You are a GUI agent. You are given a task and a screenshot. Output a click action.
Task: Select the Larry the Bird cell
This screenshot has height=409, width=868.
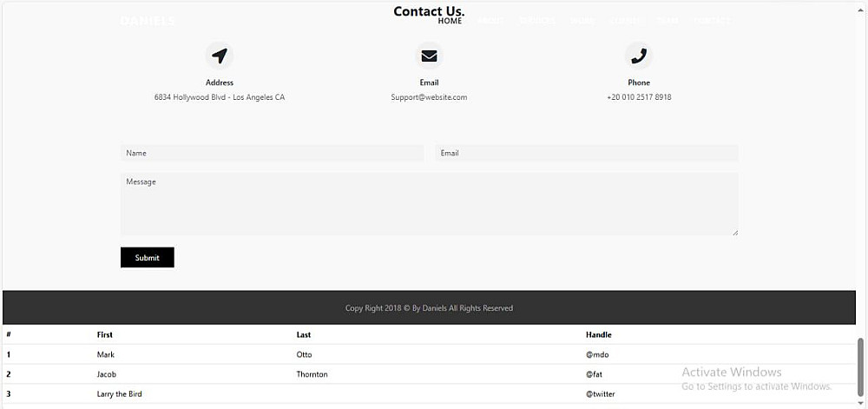(119, 394)
